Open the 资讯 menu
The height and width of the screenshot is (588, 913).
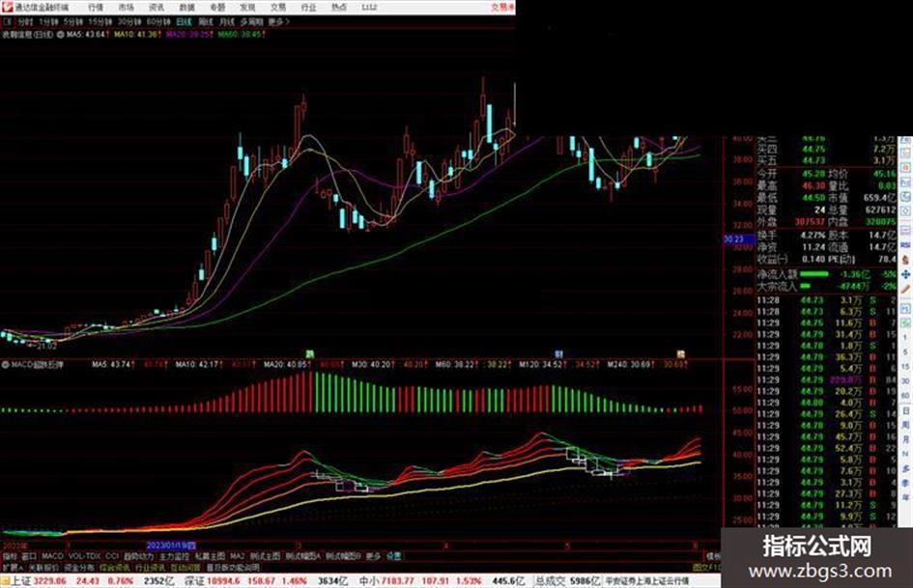click(157, 8)
